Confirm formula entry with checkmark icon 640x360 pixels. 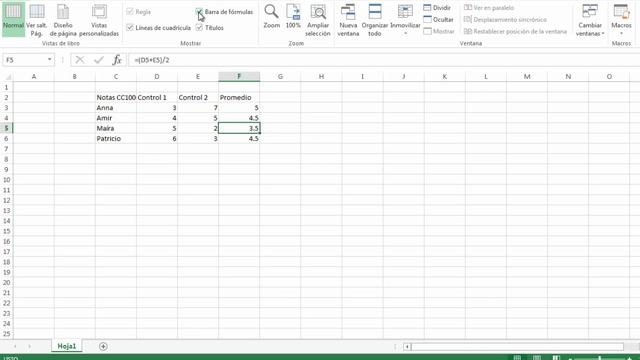(x=99, y=60)
